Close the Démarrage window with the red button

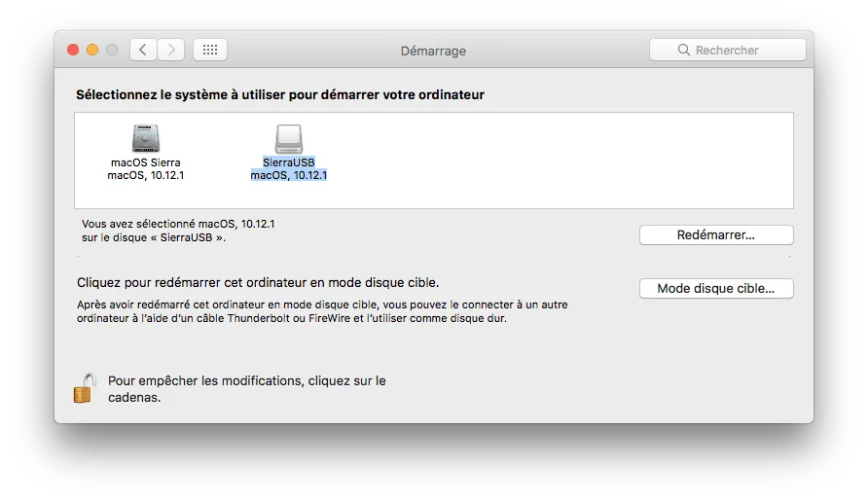click(73, 50)
